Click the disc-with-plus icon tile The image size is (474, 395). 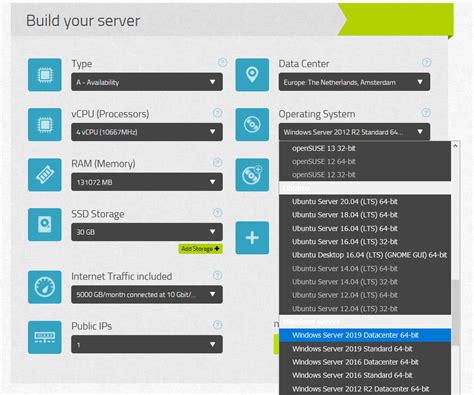[x=252, y=175]
